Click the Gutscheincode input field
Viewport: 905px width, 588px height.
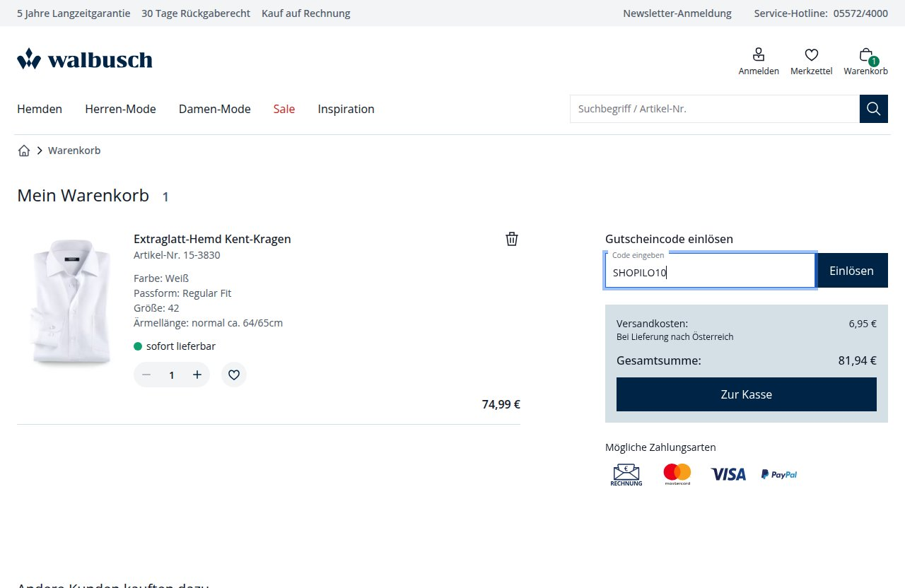pyautogui.click(x=710, y=271)
